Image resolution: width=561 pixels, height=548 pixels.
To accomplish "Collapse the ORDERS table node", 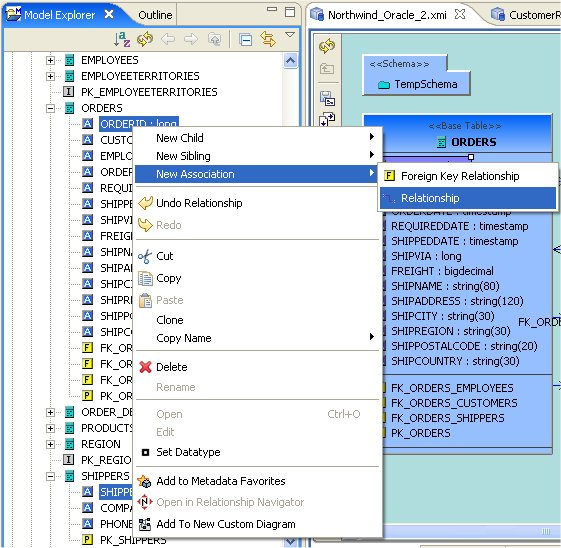I will tap(50, 108).
